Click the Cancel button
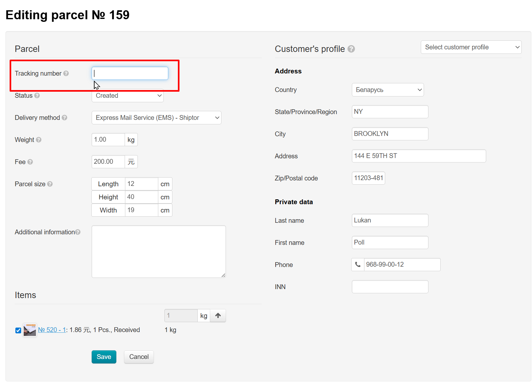 [139, 357]
